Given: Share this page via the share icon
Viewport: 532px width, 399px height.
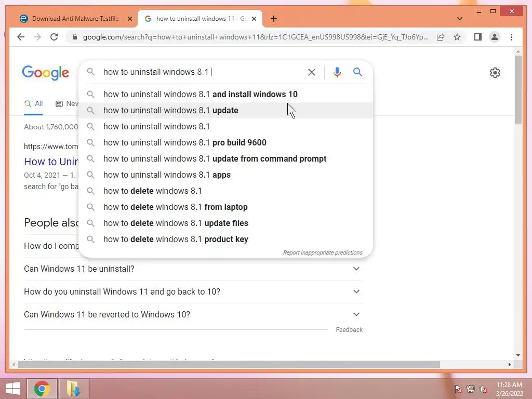Looking at the screenshot, I should [441, 37].
